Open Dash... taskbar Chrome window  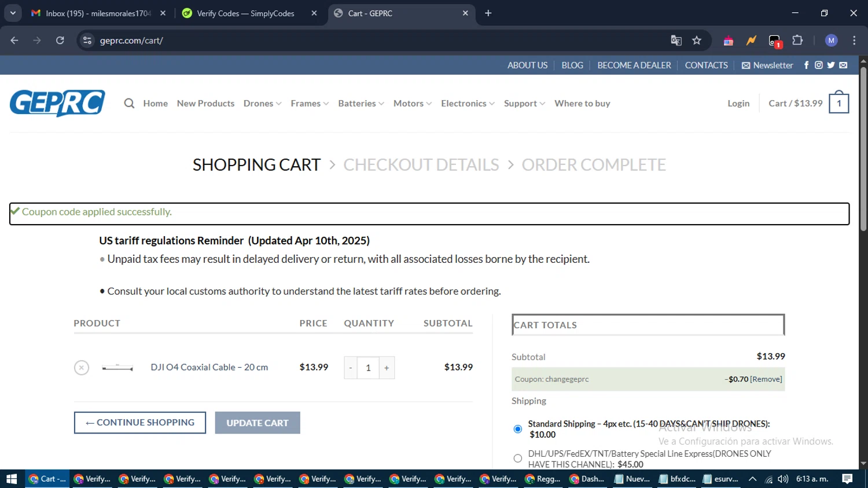point(587,479)
